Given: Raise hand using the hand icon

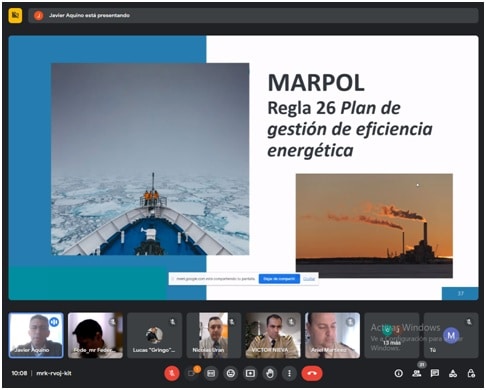Looking at the screenshot, I should (270, 373).
